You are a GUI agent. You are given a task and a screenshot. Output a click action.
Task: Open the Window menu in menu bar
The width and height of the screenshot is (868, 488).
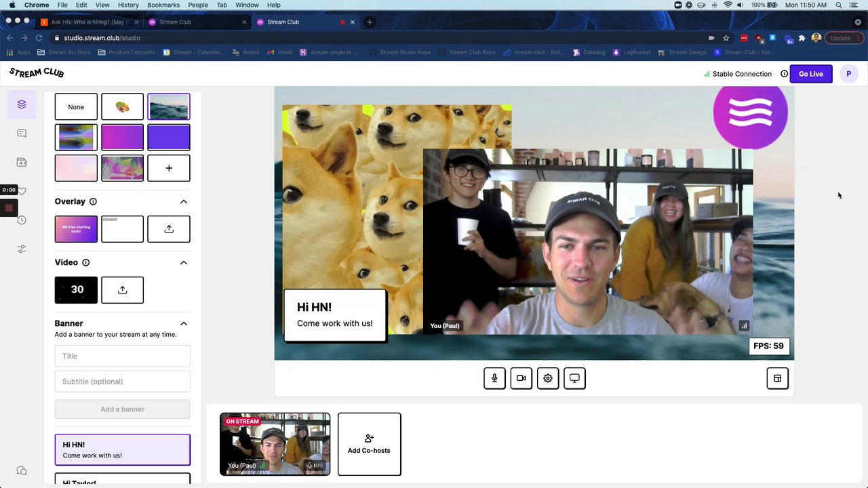(247, 5)
